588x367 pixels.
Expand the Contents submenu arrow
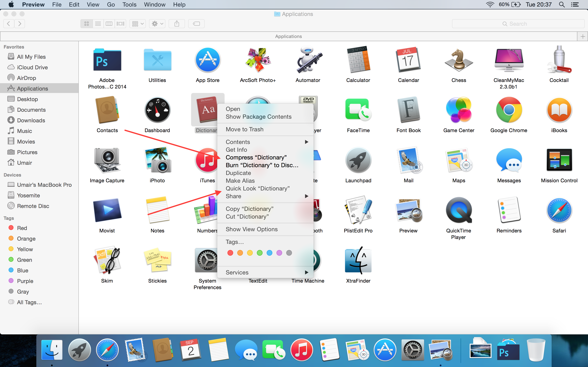pyautogui.click(x=306, y=142)
